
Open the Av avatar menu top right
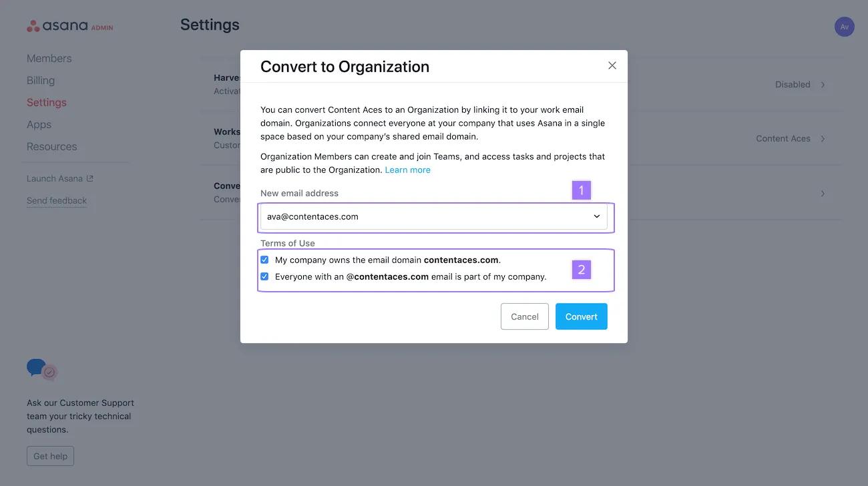pos(844,26)
